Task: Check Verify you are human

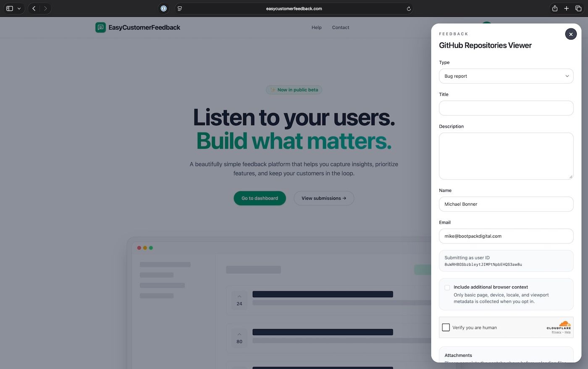Action: tap(446, 327)
